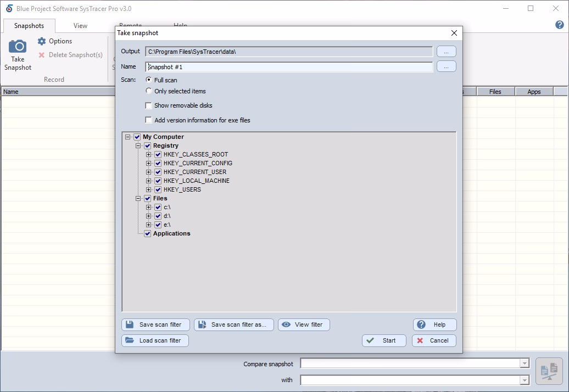Screen dimensions: 569x392
Task: Expand the HKEY_CURRENT_CONFIG node
Action: pos(148,163)
